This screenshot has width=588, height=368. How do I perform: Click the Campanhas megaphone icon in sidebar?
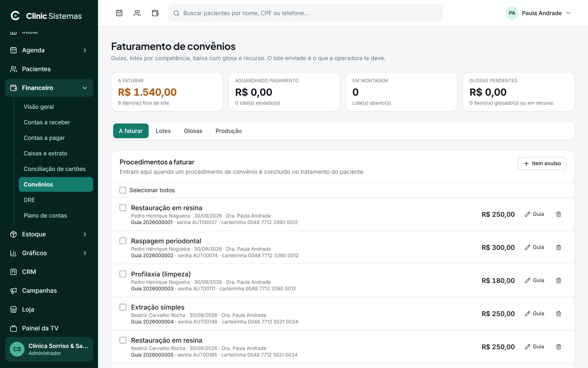(x=13, y=291)
